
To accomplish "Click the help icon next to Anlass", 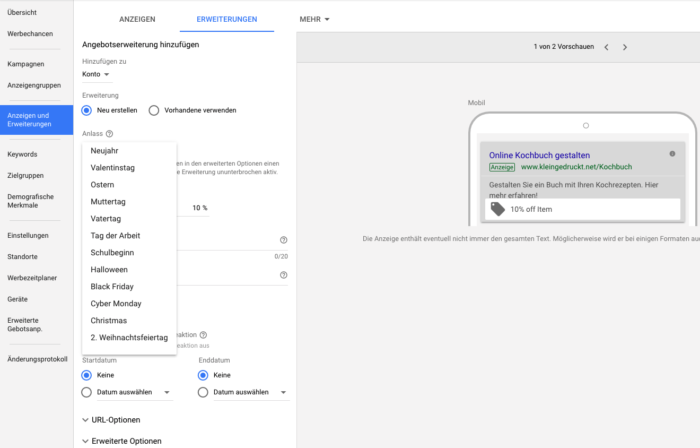I will pos(109,133).
